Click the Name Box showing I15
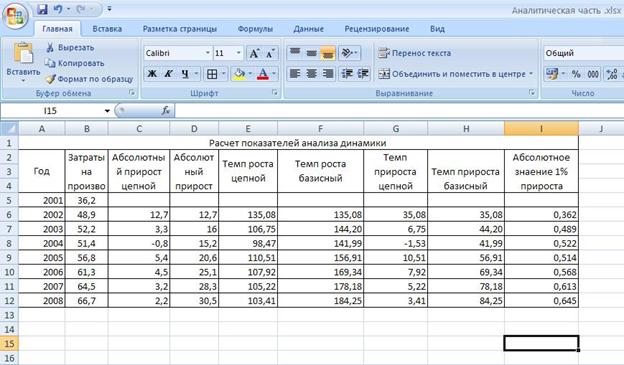624x365 pixels. (52, 111)
